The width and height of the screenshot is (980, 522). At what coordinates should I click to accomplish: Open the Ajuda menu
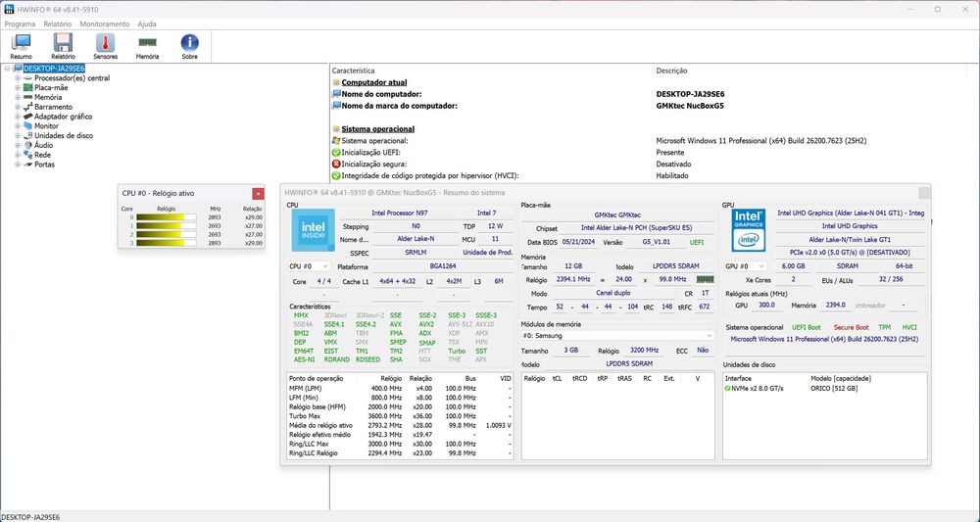[147, 24]
